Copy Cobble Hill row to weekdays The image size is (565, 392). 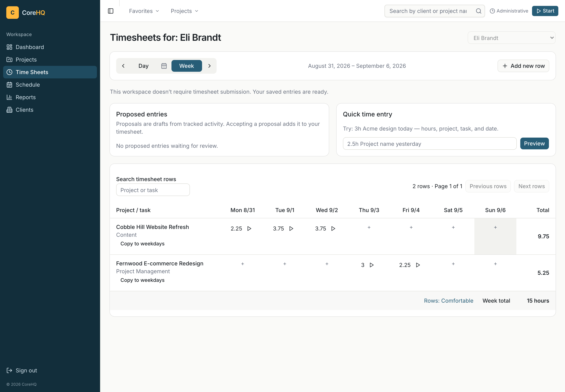[142, 244]
